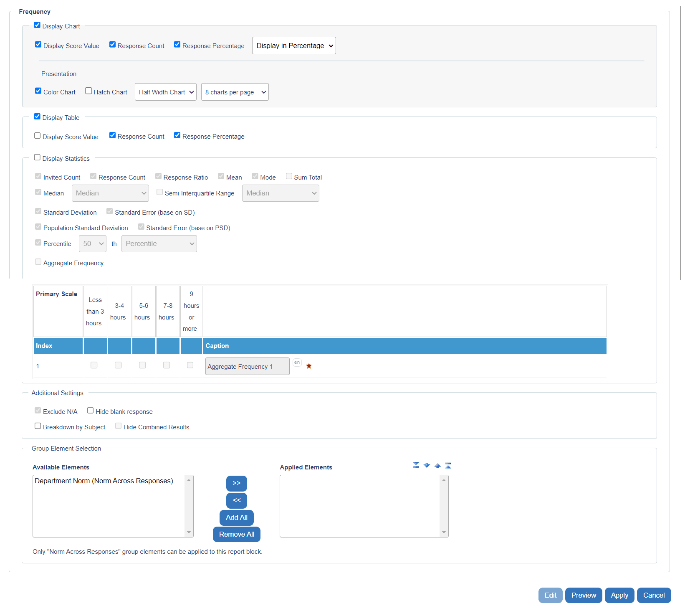This screenshot has width=685, height=616.
Task: Toggle the Mode statistics checkbox
Action: tap(255, 176)
